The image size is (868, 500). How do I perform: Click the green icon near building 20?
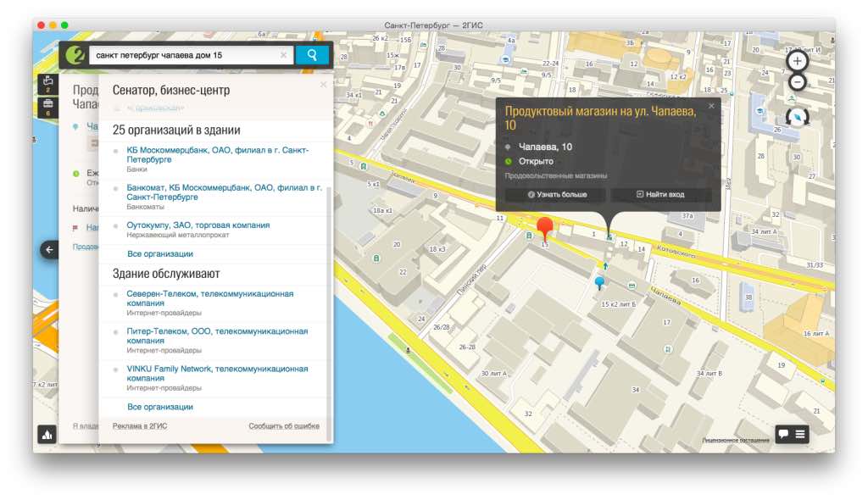tap(376, 258)
